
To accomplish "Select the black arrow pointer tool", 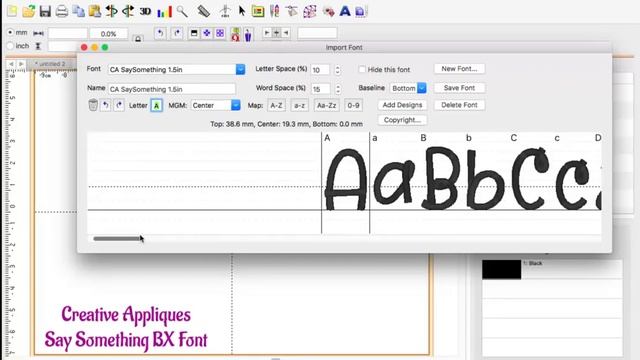I will (242, 11).
